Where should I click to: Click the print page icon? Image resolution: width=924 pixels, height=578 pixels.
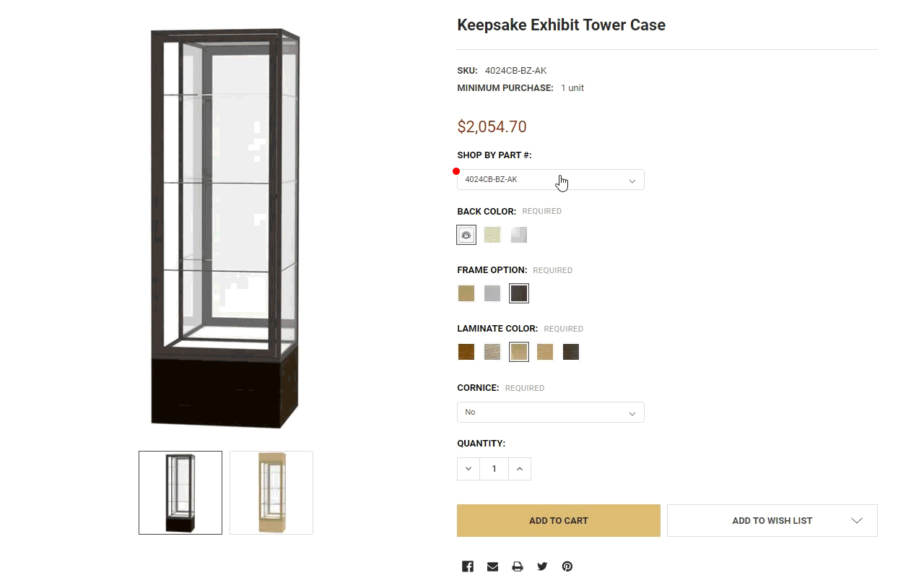pyautogui.click(x=518, y=566)
